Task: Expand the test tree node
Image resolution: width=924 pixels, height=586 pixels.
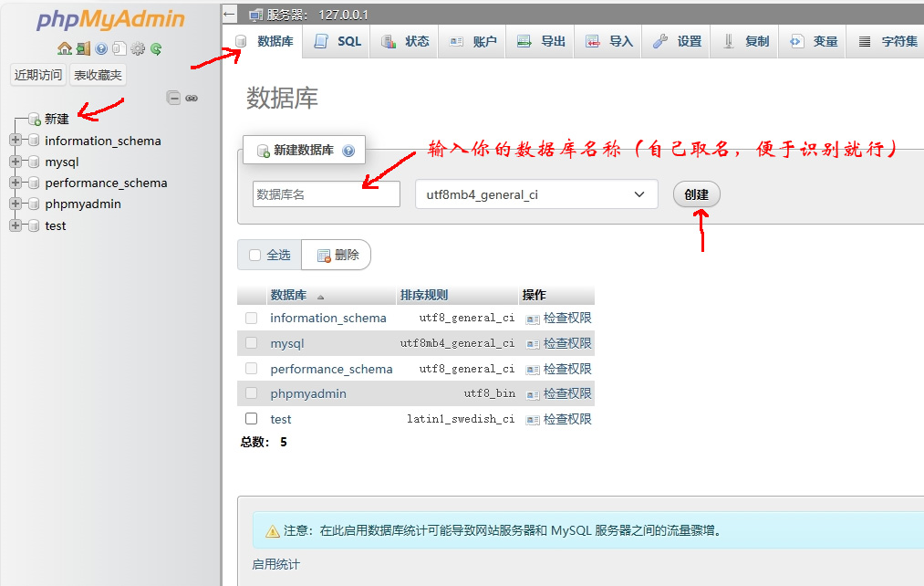Action: [16, 225]
